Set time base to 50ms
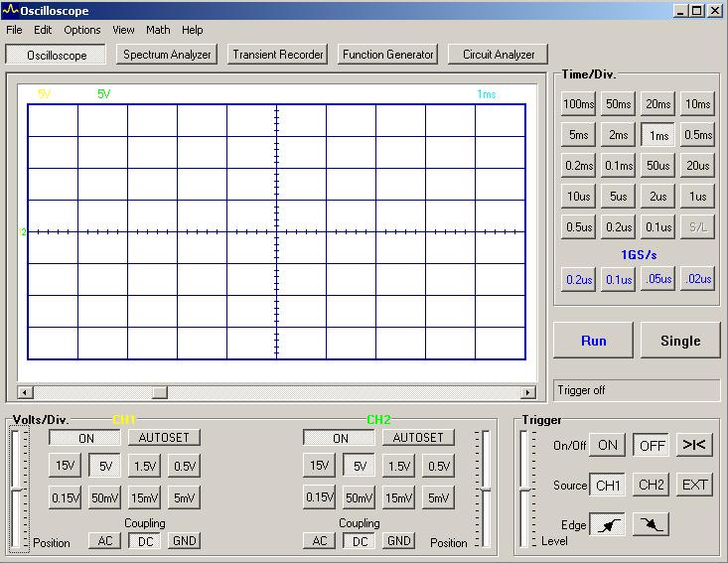 [x=619, y=104]
